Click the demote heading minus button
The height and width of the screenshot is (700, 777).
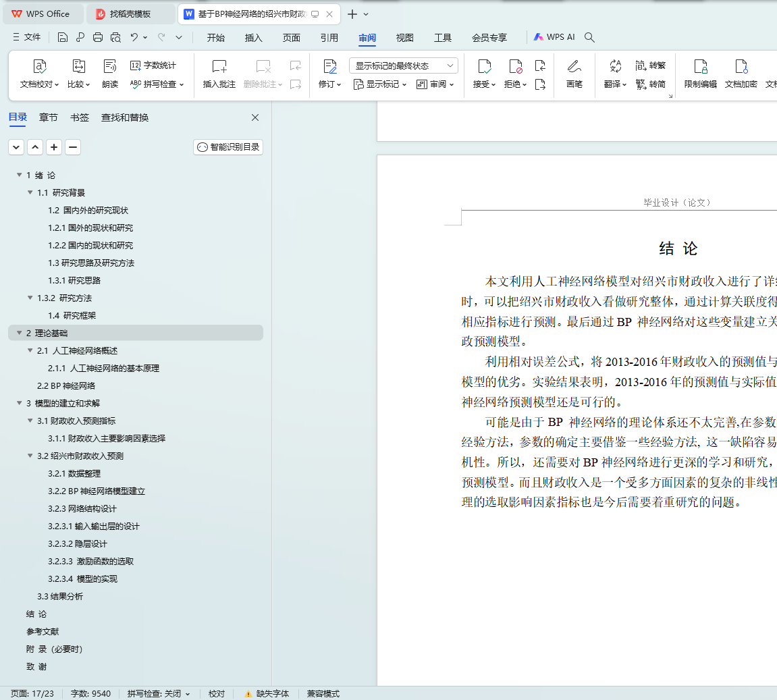[x=73, y=147]
